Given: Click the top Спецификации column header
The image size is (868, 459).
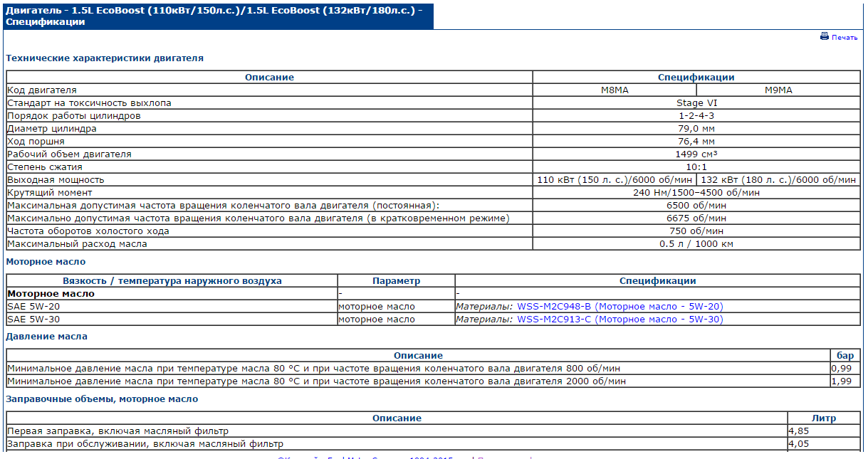Looking at the screenshot, I should coord(696,78).
